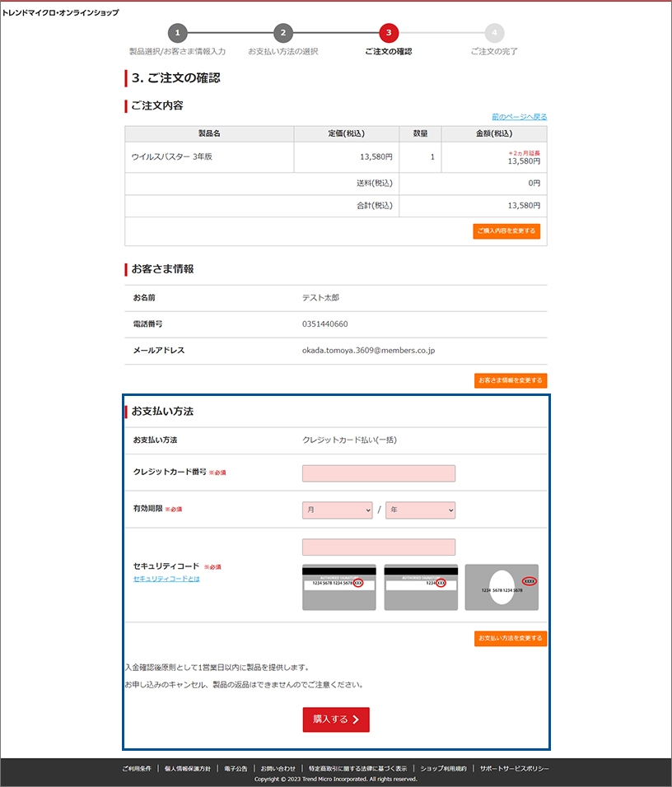Click the 合計(税込) total label
Viewport: 672px width, 787px height.
[375, 205]
